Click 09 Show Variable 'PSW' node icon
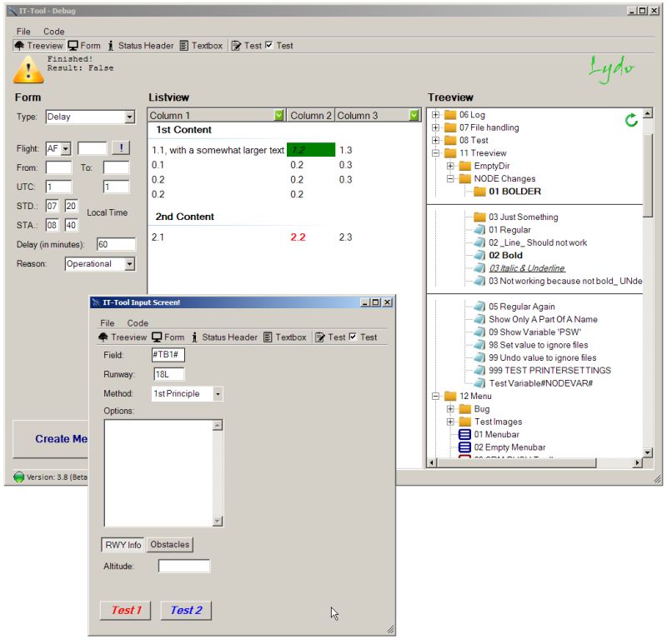The width and height of the screenshot is (667, 644). tap(480, 332)
